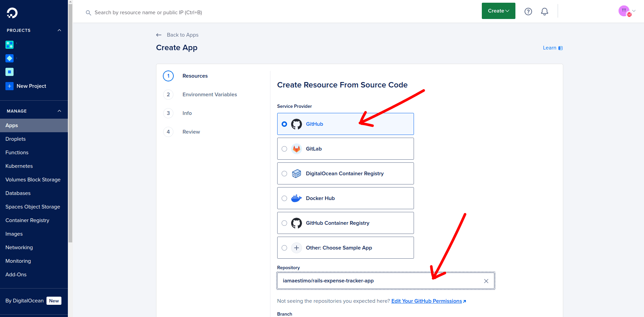Screen dimensions: 644x317
Task: Select the GitHub Container Registry radio button
Action: click(x=284, y=223)
